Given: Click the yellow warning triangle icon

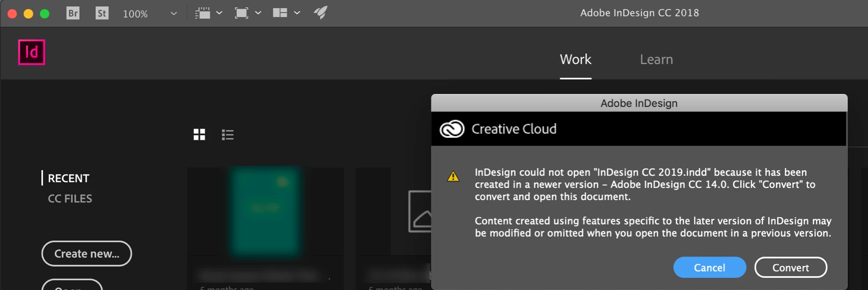Looking at the screenshot, I should click(453, 177).
